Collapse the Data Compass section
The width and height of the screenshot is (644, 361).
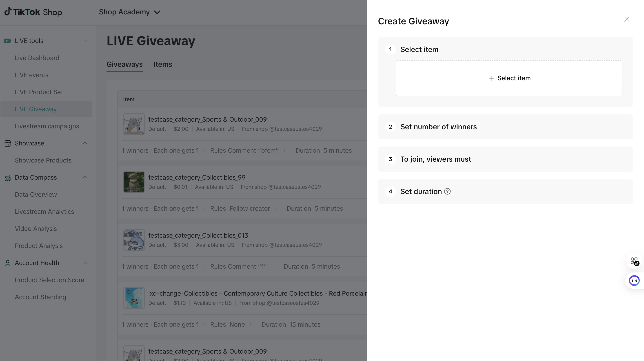tap(85, 177)
